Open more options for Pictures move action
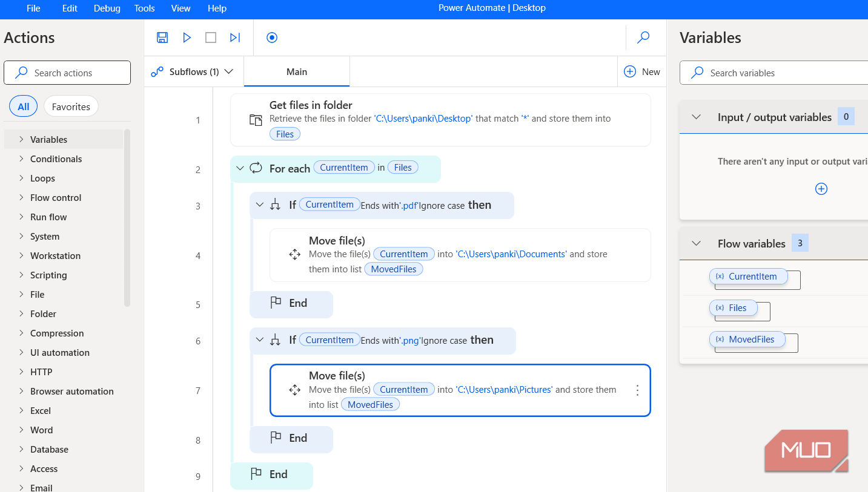 pyautogui.click(x=637, y=390)
